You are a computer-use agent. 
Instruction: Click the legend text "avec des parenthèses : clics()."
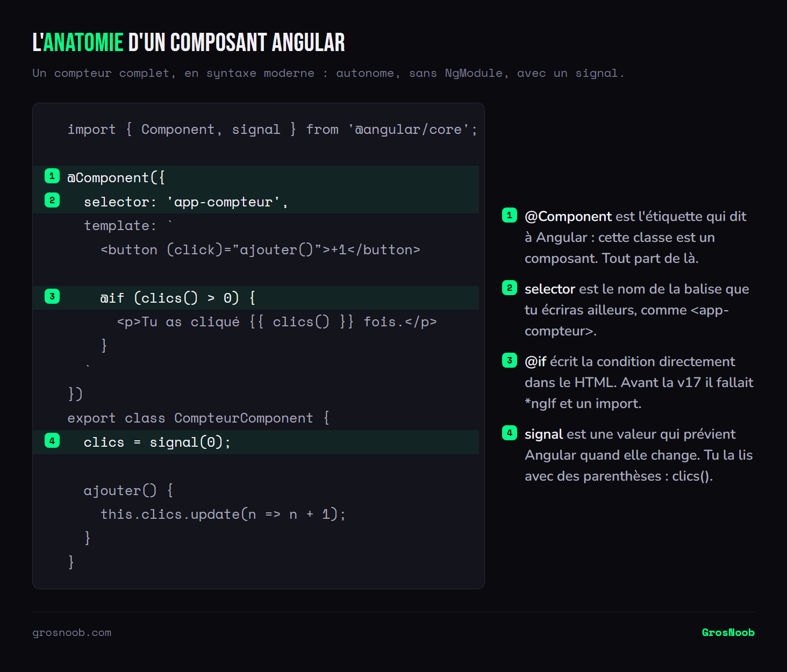click(619, 476)
